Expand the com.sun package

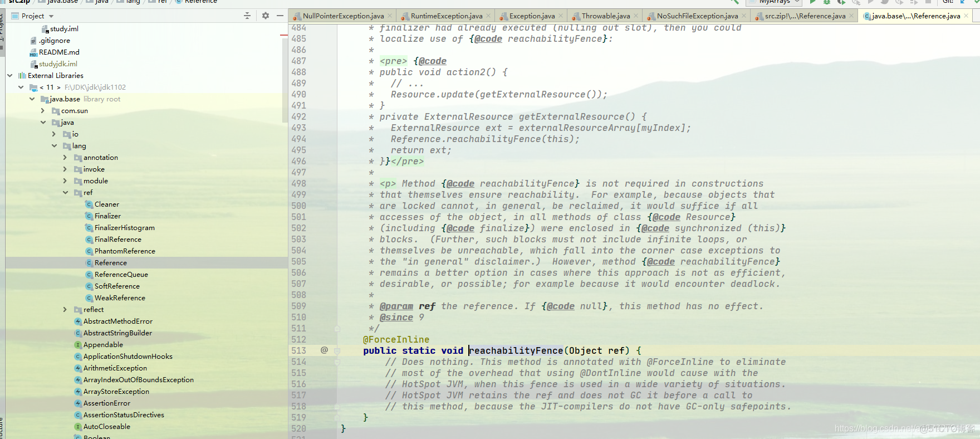pyautogui.click(x=43, y=111)
